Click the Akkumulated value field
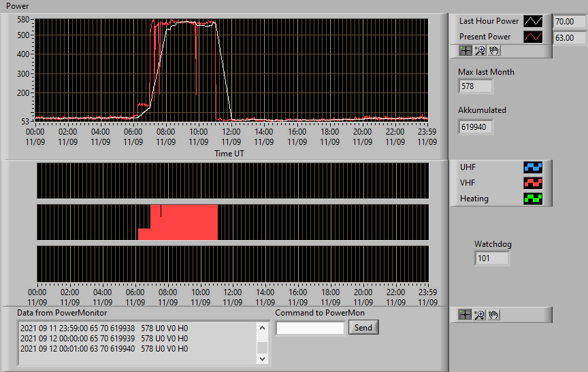This screenshot has height=372, width=588. pos(475,127)
